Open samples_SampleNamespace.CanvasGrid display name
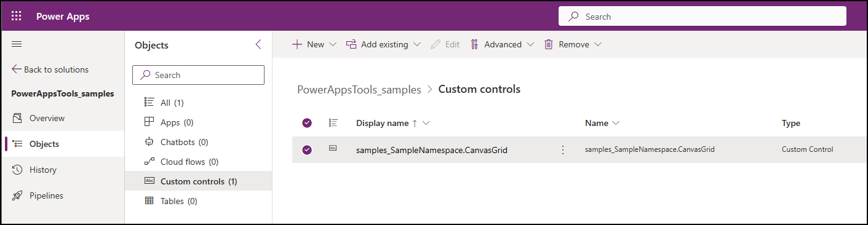The height and width of the screenshot is (225, 868). click(x=432, y=149)
